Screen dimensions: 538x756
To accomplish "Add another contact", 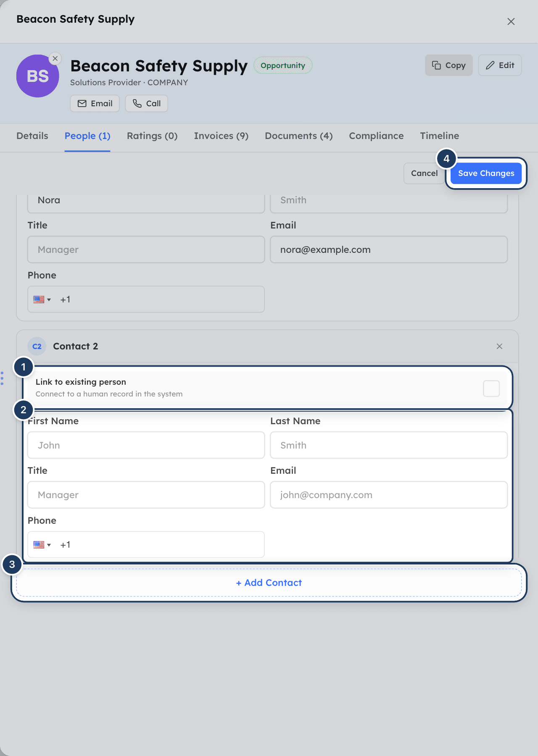I will (x=269, y=583).
